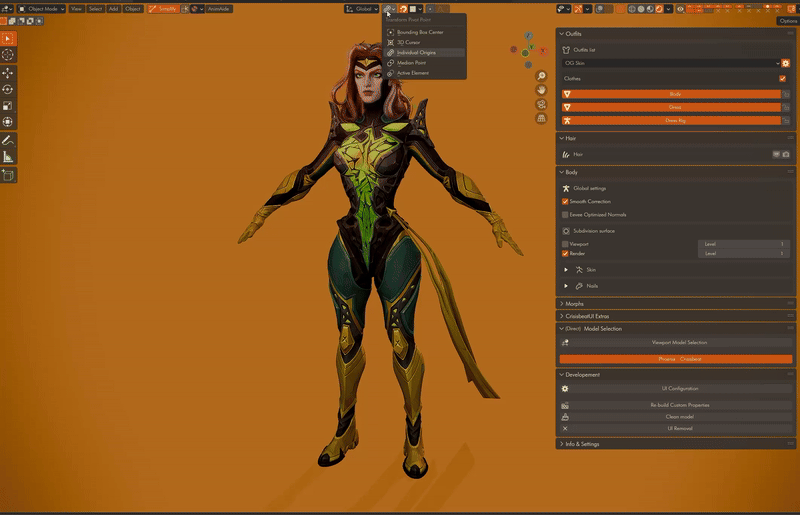Click the navigation gizmo Z axis
The image size is (800, 515).
529,35
